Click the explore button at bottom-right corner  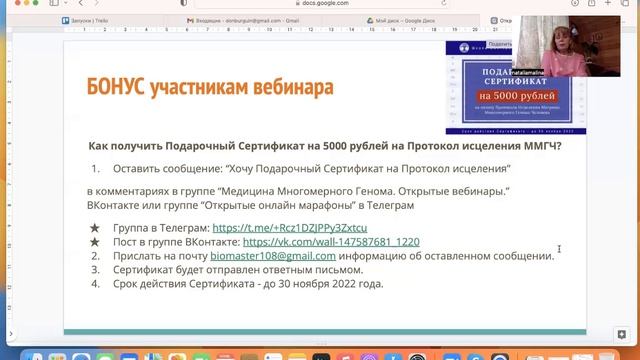pos(622,335)
